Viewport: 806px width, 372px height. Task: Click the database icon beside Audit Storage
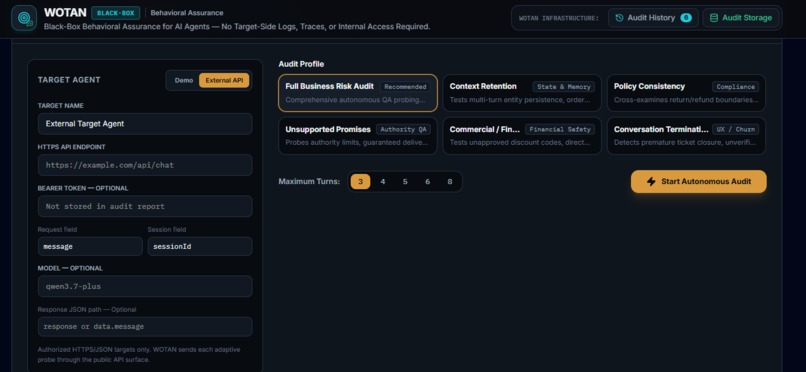(714, 18)
